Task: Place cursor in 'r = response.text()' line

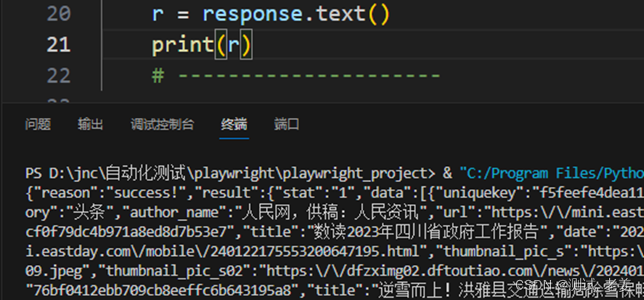Action: [x=270, y=14]
